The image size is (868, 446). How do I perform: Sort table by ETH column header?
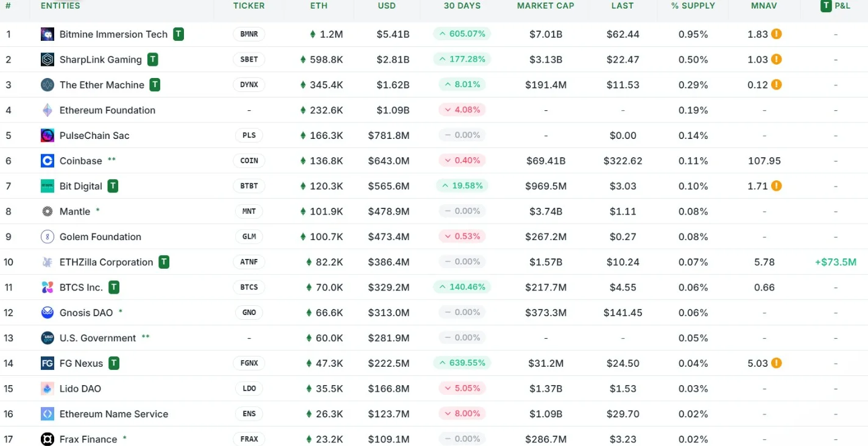pos(319,5)
